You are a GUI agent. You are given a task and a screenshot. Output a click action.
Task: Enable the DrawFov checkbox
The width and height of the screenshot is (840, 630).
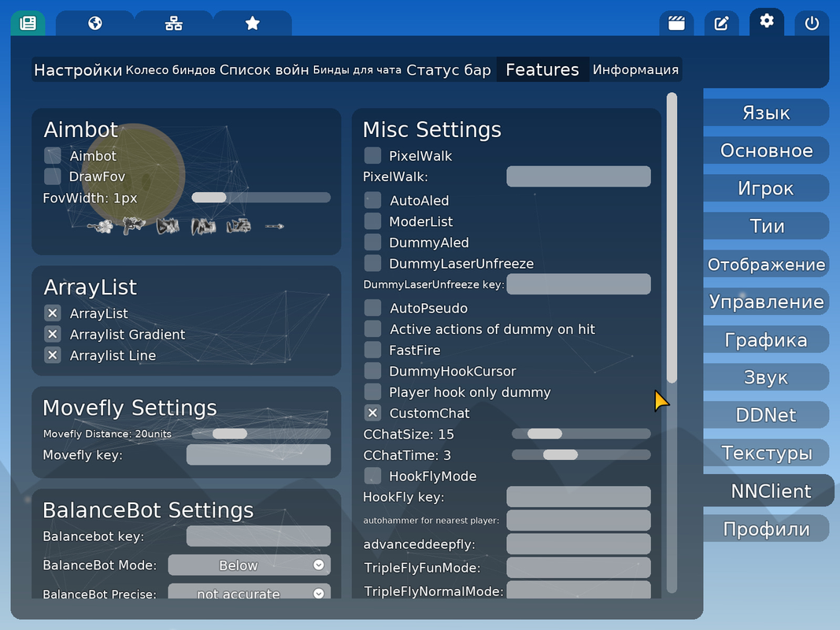[x=53, y=176]
